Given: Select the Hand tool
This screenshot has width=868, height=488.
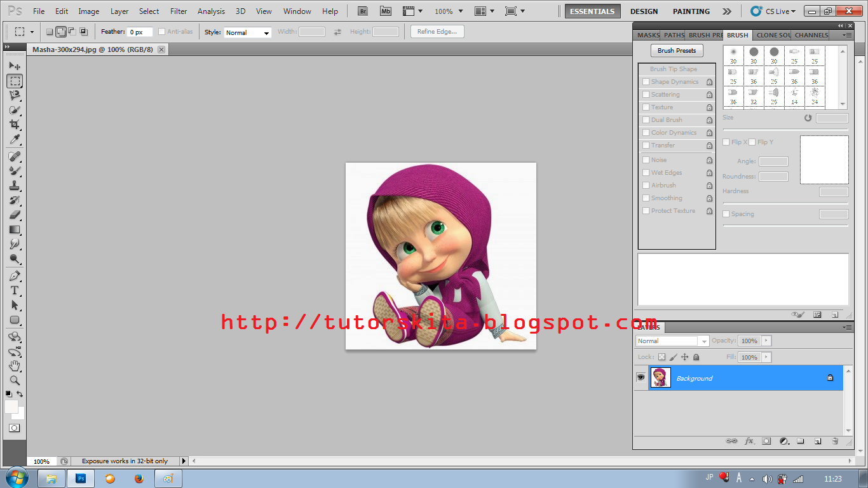Looking at the screenshot, I should click(x=15, y=366).
